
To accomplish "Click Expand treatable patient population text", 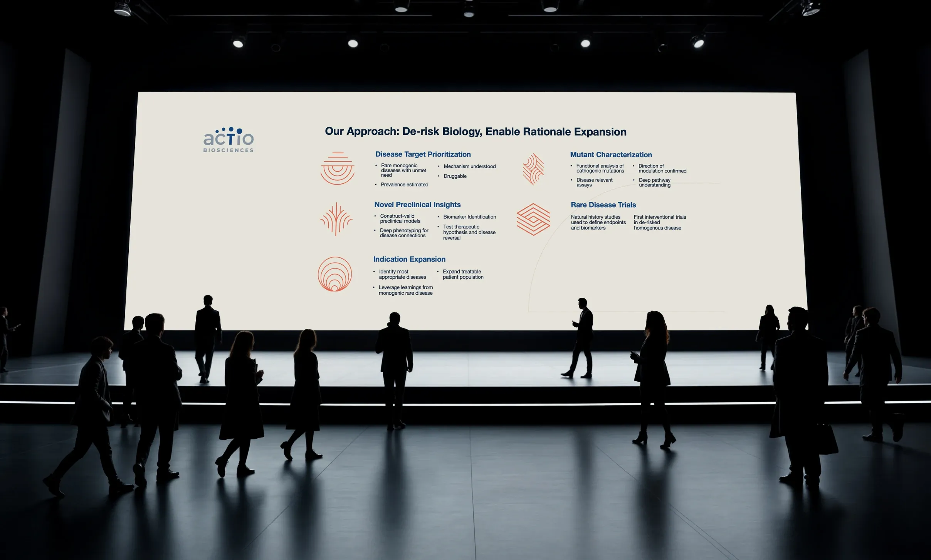I will click(463, 275).
